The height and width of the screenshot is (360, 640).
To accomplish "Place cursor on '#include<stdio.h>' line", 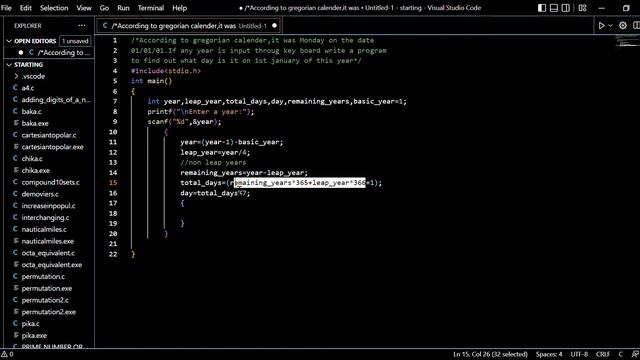I will [x=166, y=71].
